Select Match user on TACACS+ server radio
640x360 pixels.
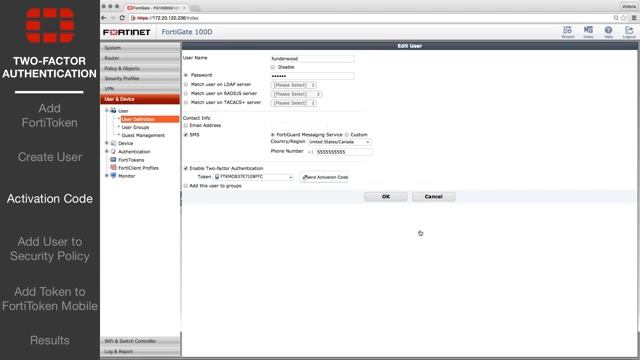[186, 102]
